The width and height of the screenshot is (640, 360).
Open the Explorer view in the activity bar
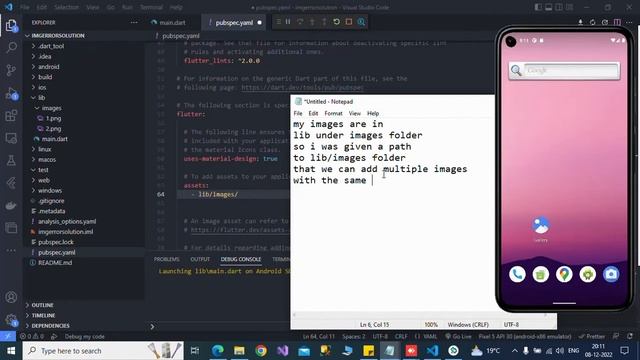point(11,26)
